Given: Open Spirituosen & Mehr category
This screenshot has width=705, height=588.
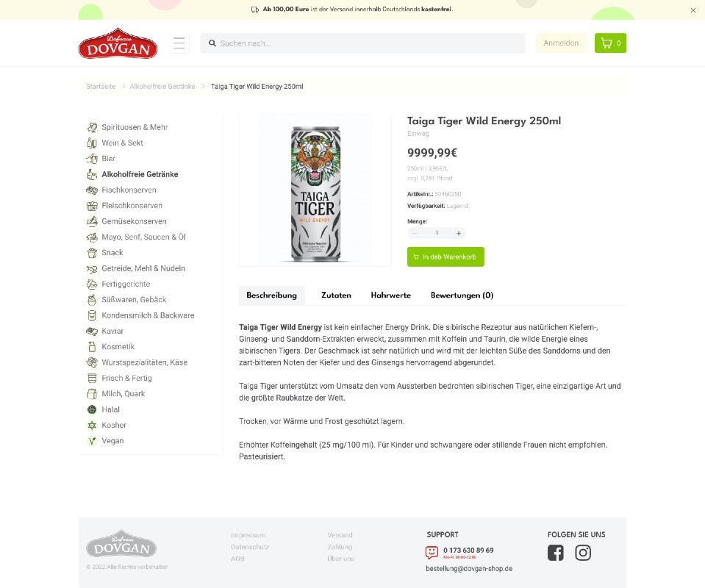Looking at the screenshot, I should pos(135,127).
